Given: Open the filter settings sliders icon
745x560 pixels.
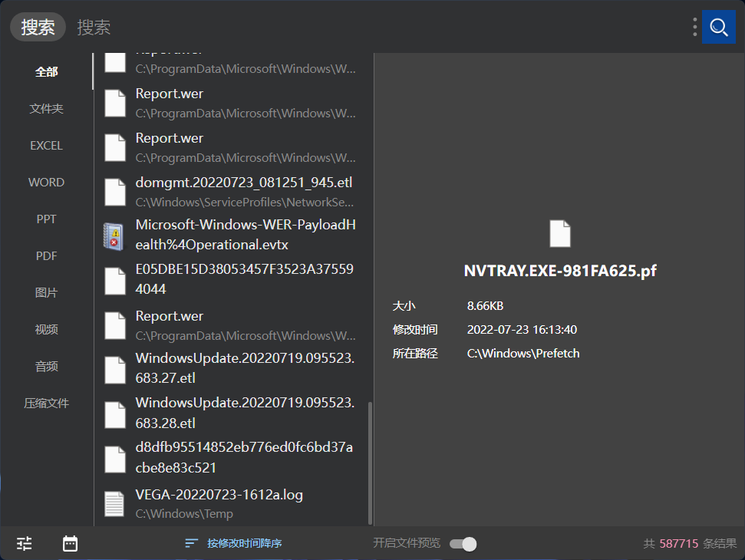Looking at the screenshot, I should point(25,543).
